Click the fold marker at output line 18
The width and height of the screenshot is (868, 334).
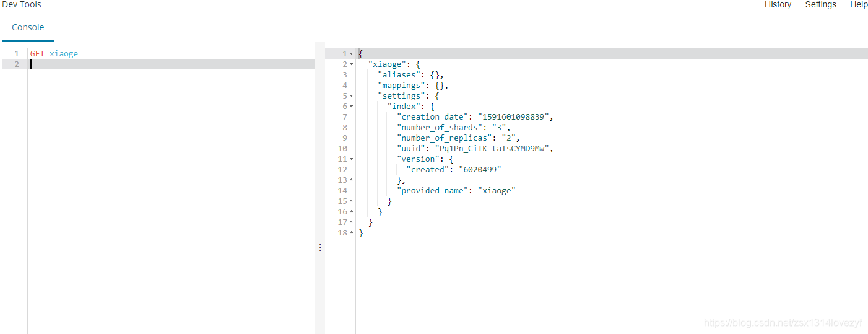[x=352, y=233]
